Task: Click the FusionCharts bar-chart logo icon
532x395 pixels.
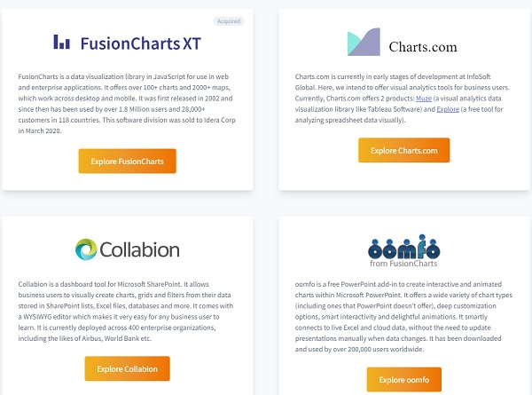Action: (62, 42)
